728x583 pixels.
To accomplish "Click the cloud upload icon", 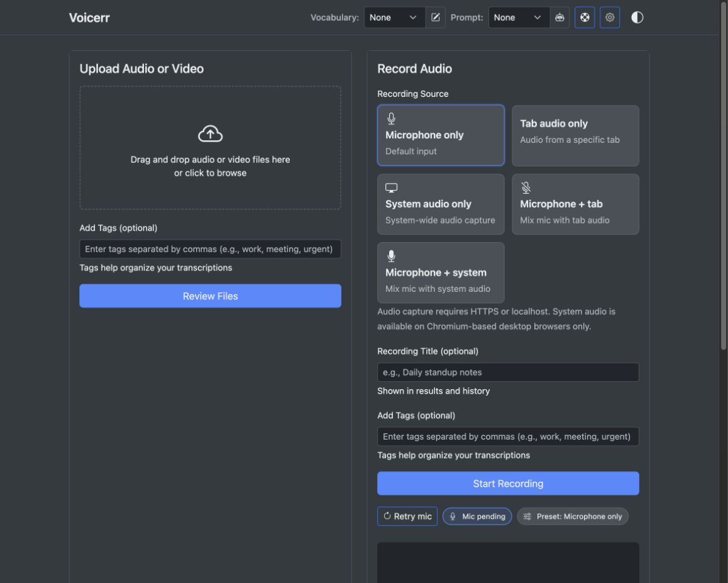I will coord(211,134).
